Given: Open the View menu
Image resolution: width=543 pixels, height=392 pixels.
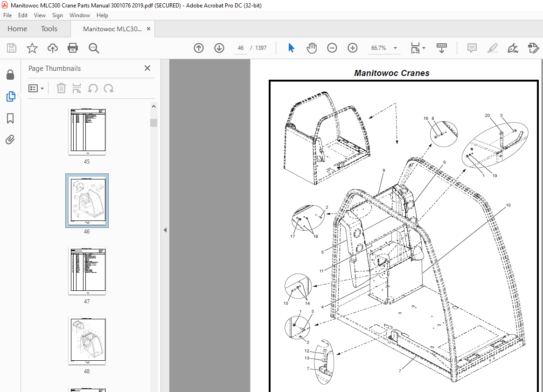Looking at the screenshot, I should 40,15.
